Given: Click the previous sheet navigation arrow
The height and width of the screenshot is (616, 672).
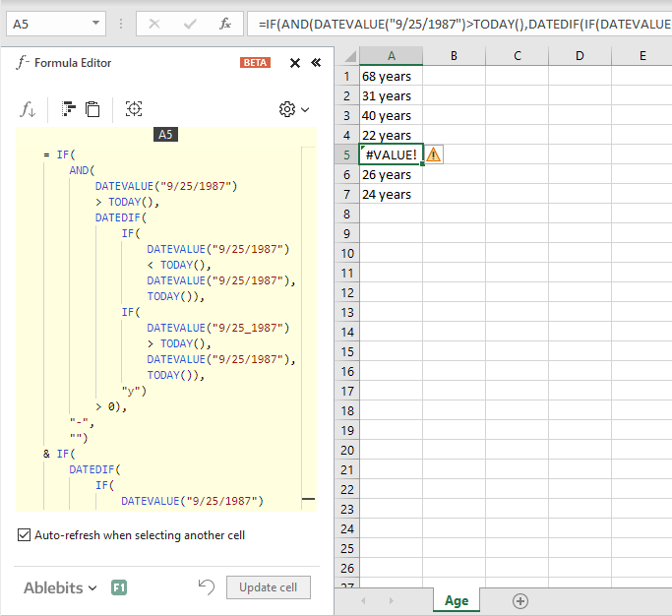Looking at the screenshot, I should click(363, 601).
